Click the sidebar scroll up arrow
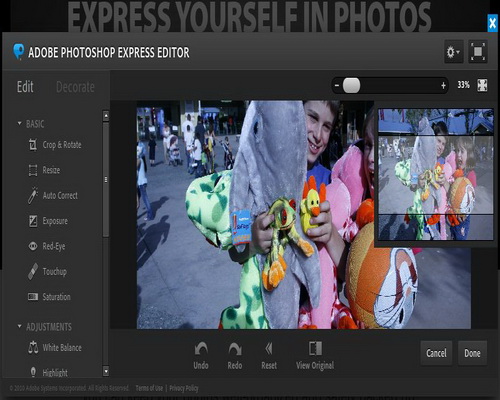The height and width of the screenshot is (400, 500). [x=106, y=116]
